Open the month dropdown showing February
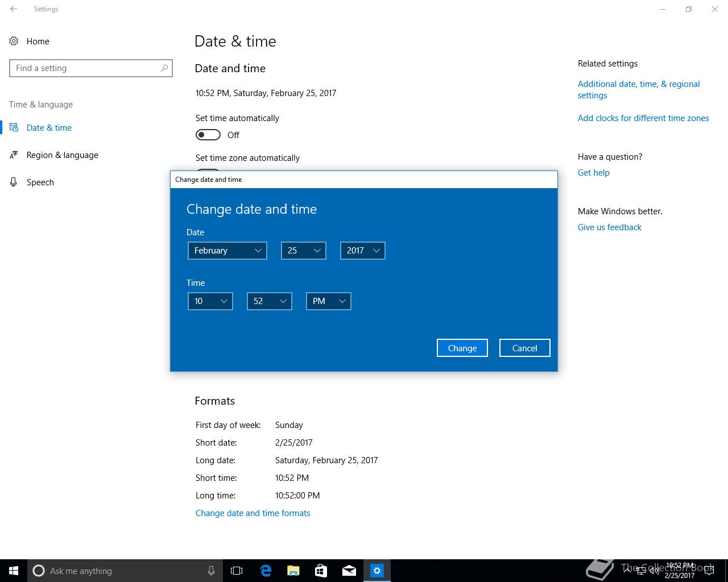Viewport: 728px width, 582px height. 227,251
